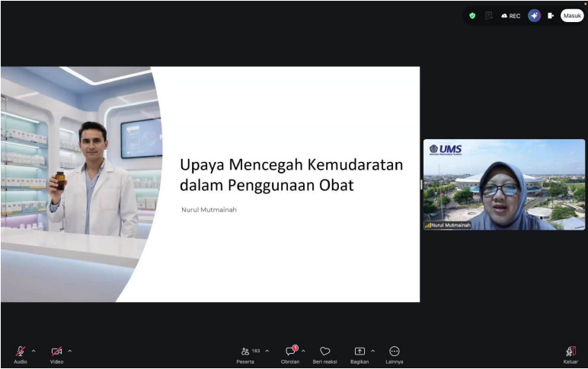Select Nurul Mutmainah's video tile

pyautogui.click(x=504, y=185)
